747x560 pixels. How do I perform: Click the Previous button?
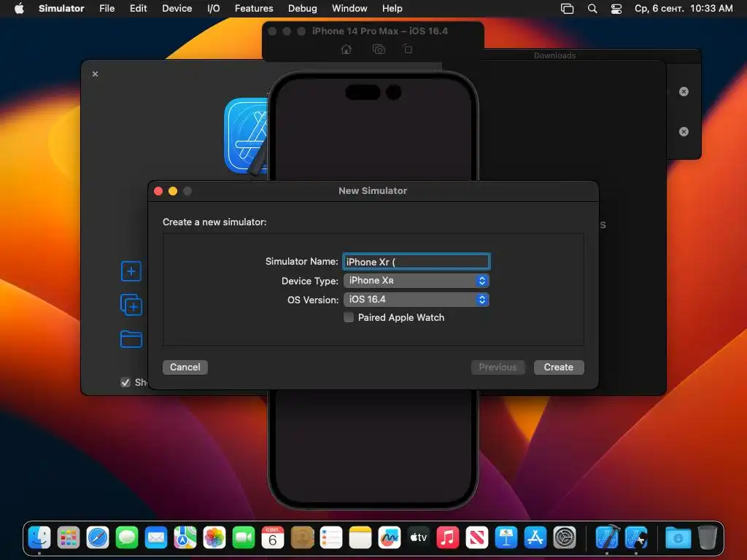pos(498,367)
